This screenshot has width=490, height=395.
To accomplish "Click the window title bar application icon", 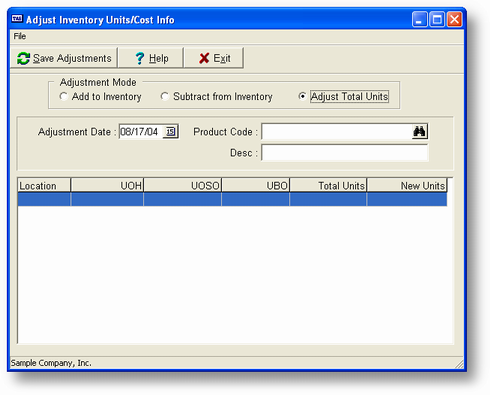I will [x=17, y=19].
